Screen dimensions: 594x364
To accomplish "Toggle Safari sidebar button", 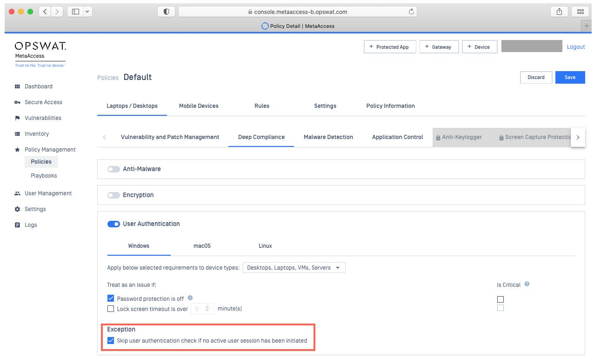I will pyautogui.click(x=75, y=12).
